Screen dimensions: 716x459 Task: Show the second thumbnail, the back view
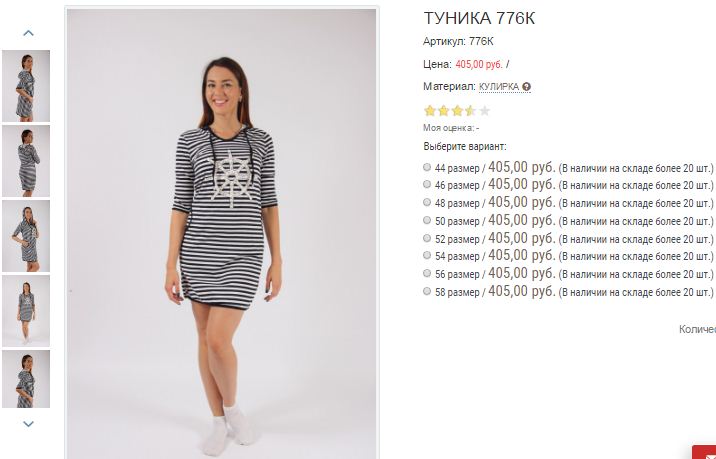pyautogui.click(x=26, y=161)
